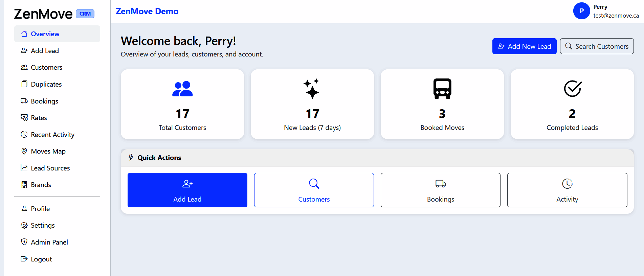644x276 pixels.
Task: Click the Perry user avatar
Action: pyautogui.click(x=581, y=11)
